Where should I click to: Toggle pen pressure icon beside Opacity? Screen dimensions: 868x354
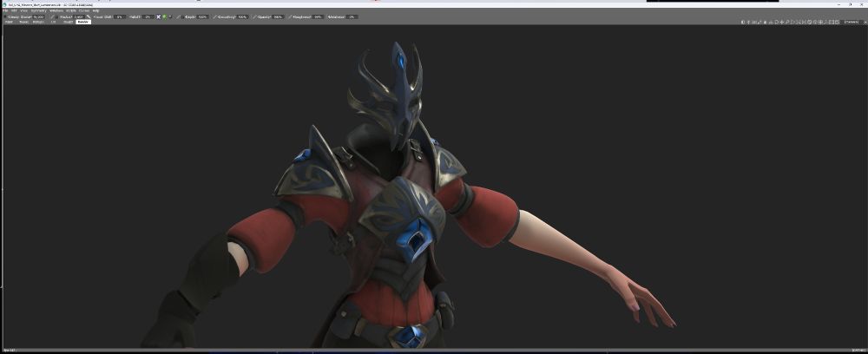[x=254, y=16]
